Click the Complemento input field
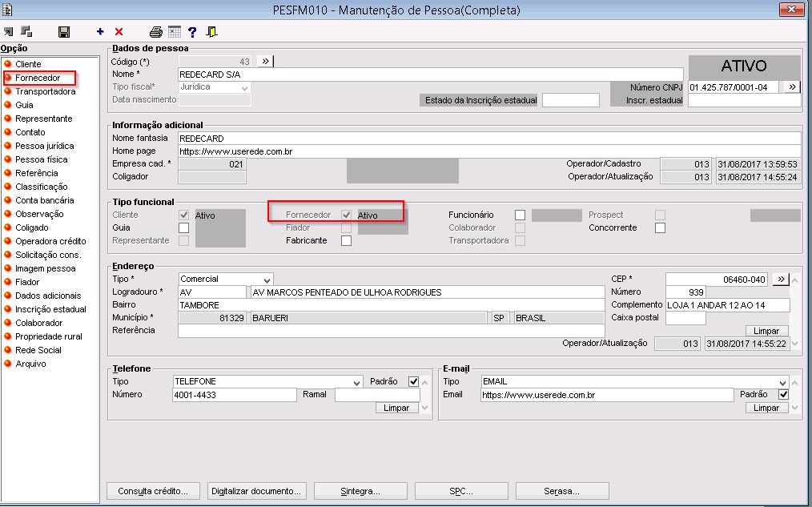The width and height of the screenshot is (812, 507). pos(728,305)
